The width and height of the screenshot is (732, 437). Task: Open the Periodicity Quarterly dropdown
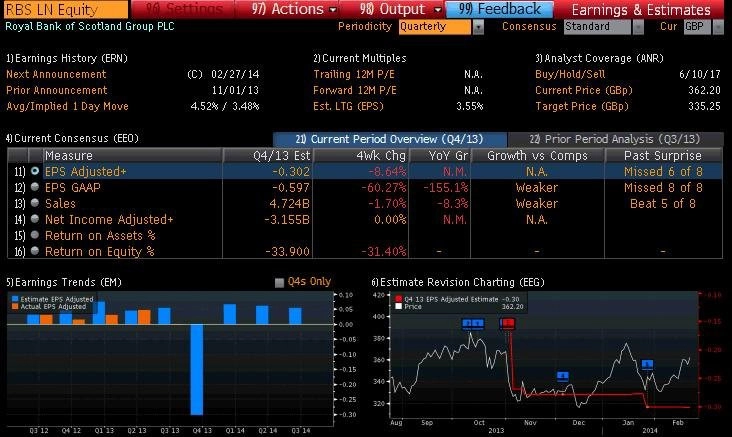(435, 27)
